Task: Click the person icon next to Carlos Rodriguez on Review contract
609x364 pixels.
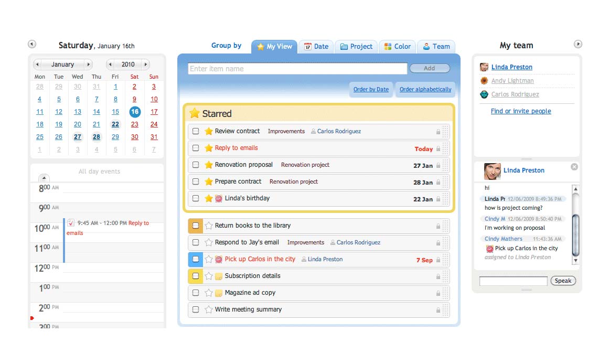Action: click(x=313, y=131)
